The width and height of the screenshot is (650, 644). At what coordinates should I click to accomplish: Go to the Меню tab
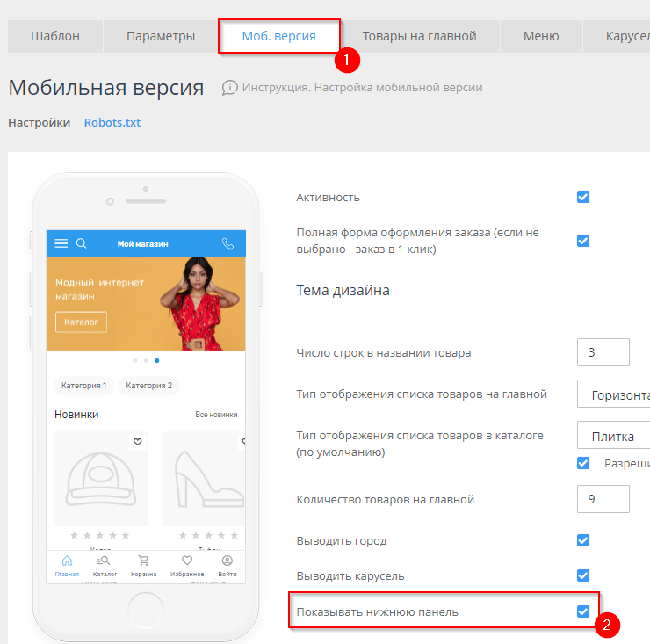[x=541, y=36]
